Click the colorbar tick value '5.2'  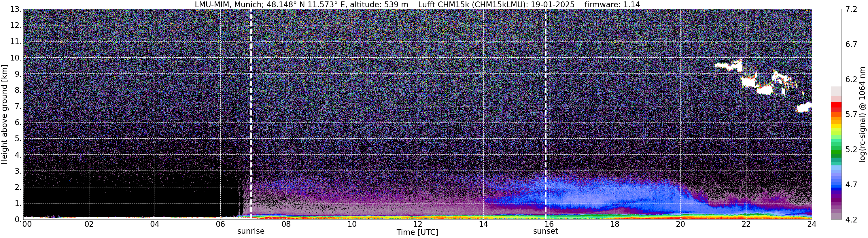[x=851, y=149]
